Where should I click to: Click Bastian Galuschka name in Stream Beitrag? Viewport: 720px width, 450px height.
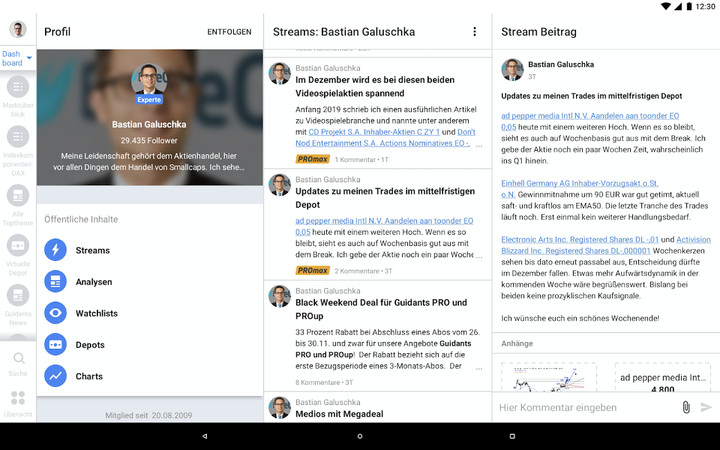(561, 64)
